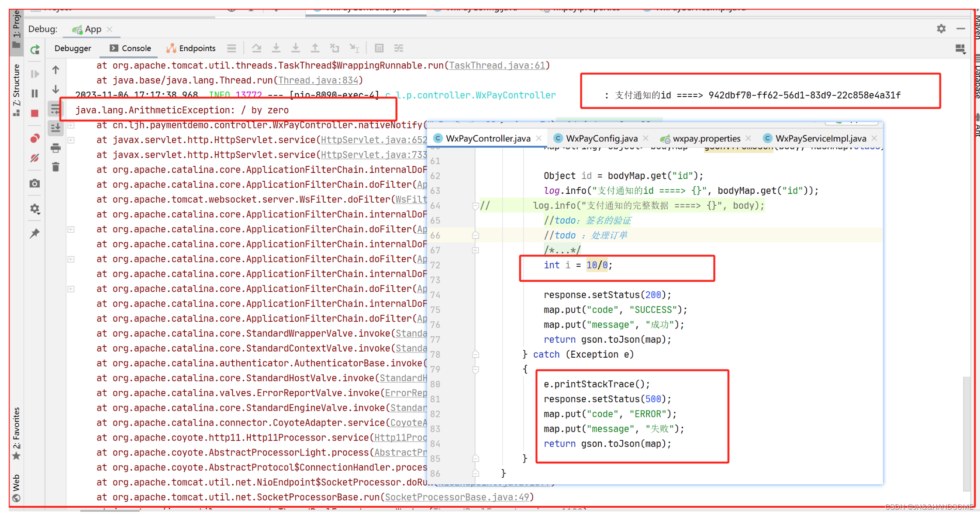Clear console with trash icon
The width and height of the screenshot is (980, 514).
click(x=55, y=167)
